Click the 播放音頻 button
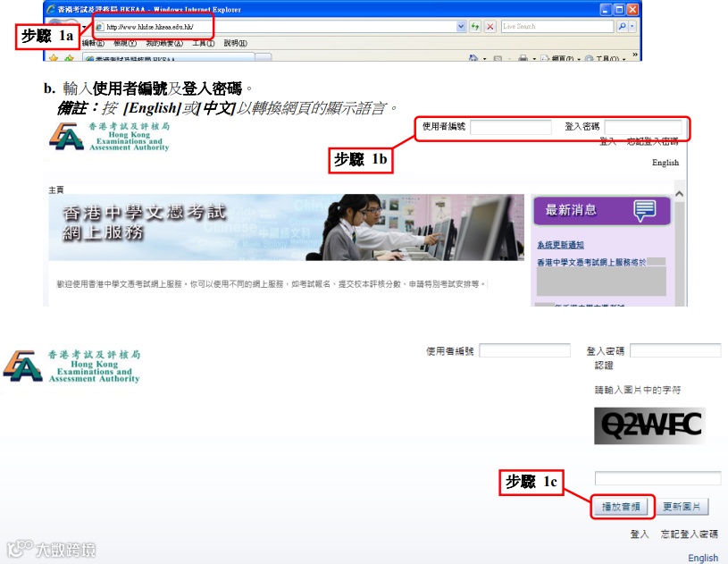This screenshot has height=564, width=728. (621, 507)
